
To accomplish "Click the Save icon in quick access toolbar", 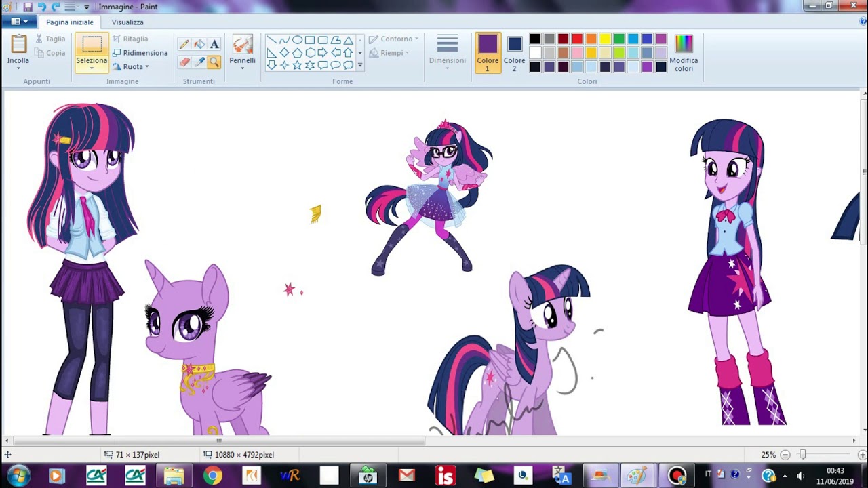I will [x=28, y=7].
